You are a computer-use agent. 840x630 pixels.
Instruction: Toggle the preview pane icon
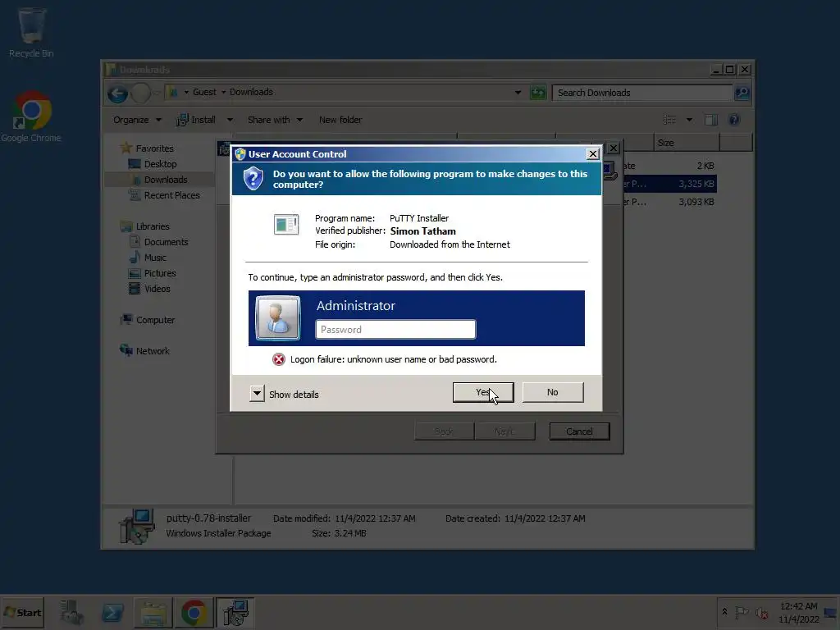pyautogui.click(x=711, y=120)
